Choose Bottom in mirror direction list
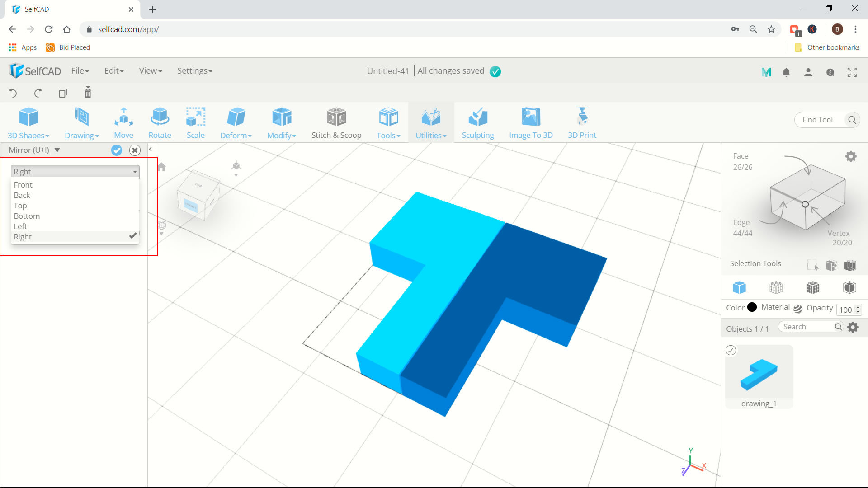 pyautogui.click(x=75, y=216)
